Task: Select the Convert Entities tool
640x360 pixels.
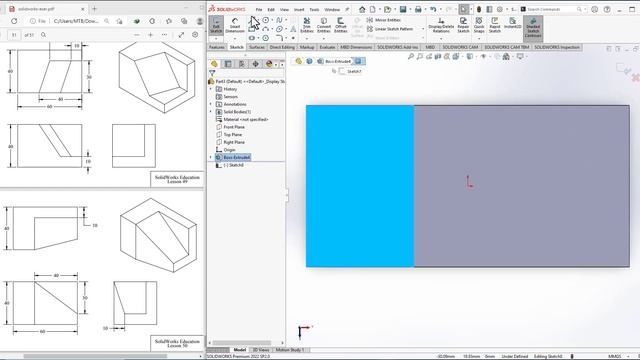Action: coord(324,25)
